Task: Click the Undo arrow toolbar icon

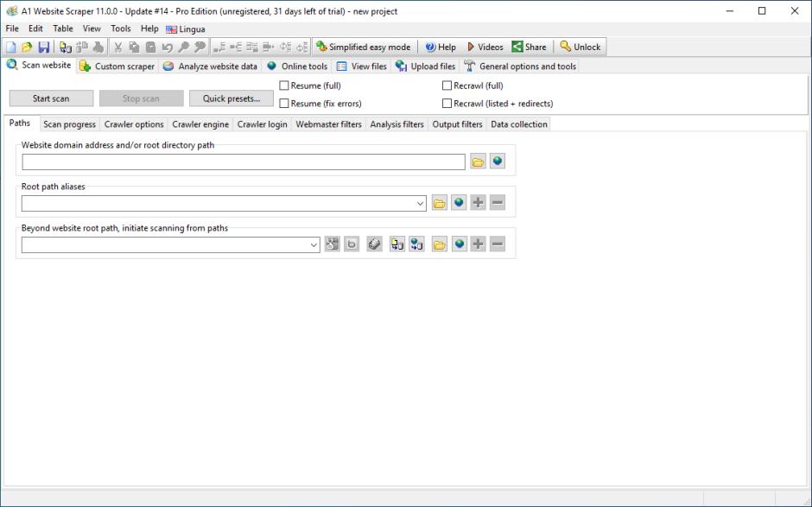Action: click(167, 48)
